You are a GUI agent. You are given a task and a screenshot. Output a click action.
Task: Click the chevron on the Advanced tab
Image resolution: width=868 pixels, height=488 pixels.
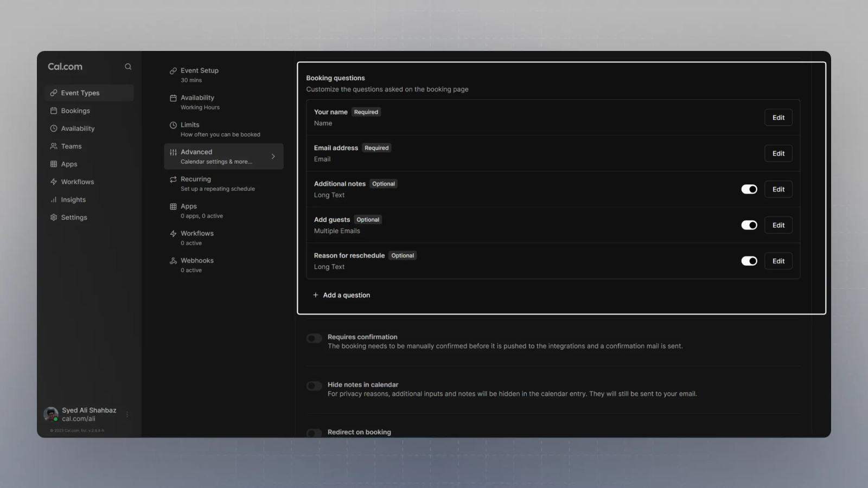273,157
